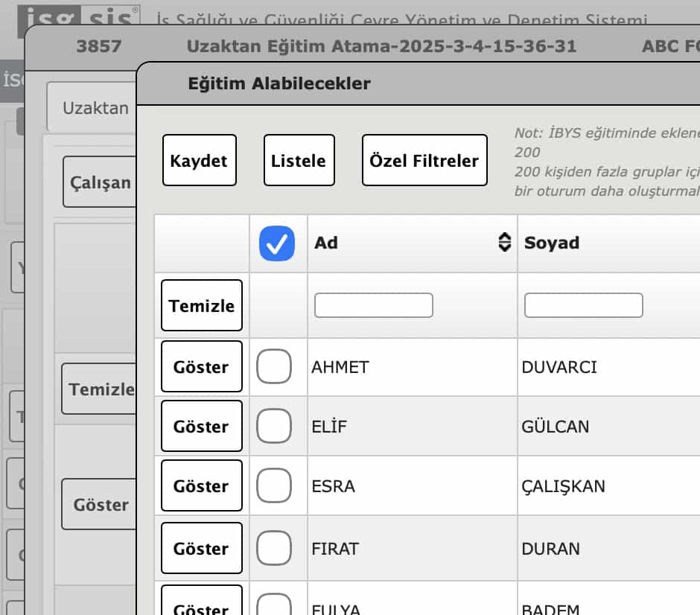Check the box for ELİF GÜLCAN
The width and height of the screenshot is (700, 615).
(274, 427)
